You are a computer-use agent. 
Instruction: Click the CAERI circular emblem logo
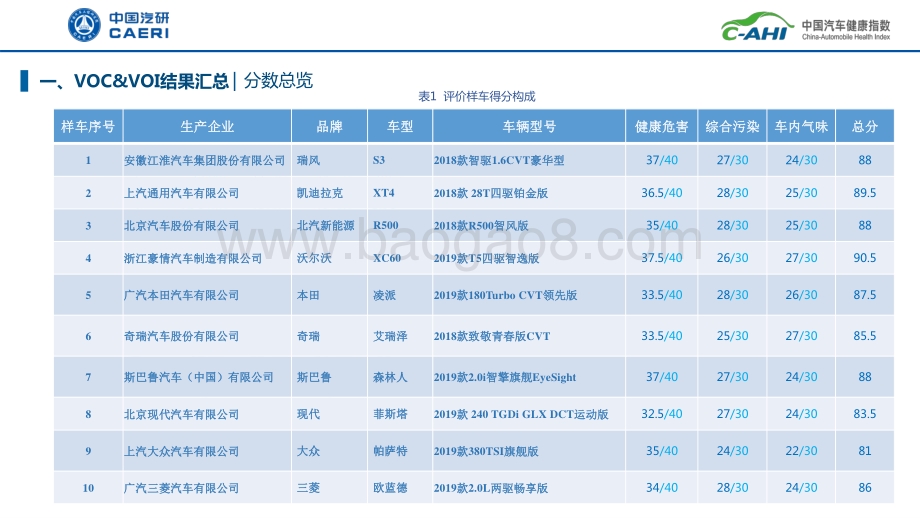point(84,25)
